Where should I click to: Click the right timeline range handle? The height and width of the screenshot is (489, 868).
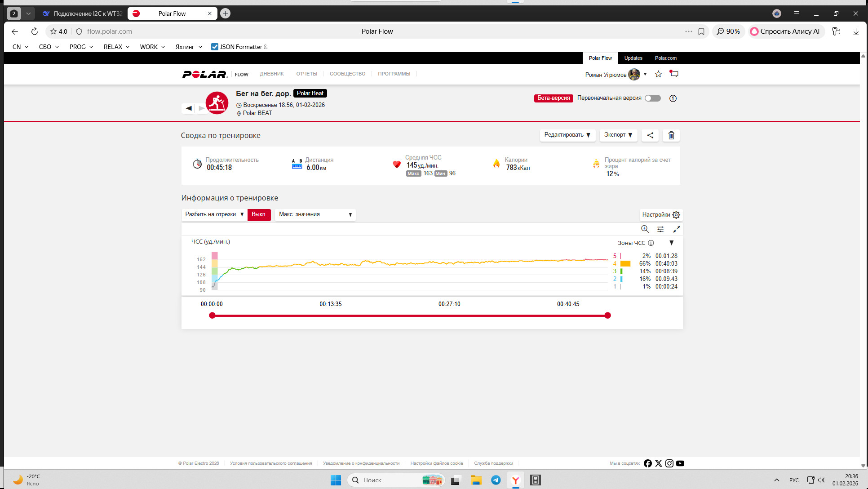pyautogui.click(x=608, y=316)
